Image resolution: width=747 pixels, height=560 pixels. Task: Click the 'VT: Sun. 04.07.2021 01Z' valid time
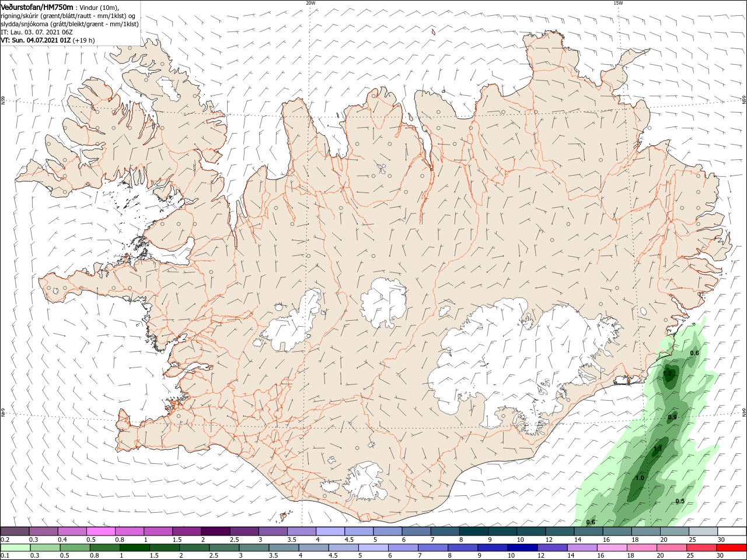(36, 40)
